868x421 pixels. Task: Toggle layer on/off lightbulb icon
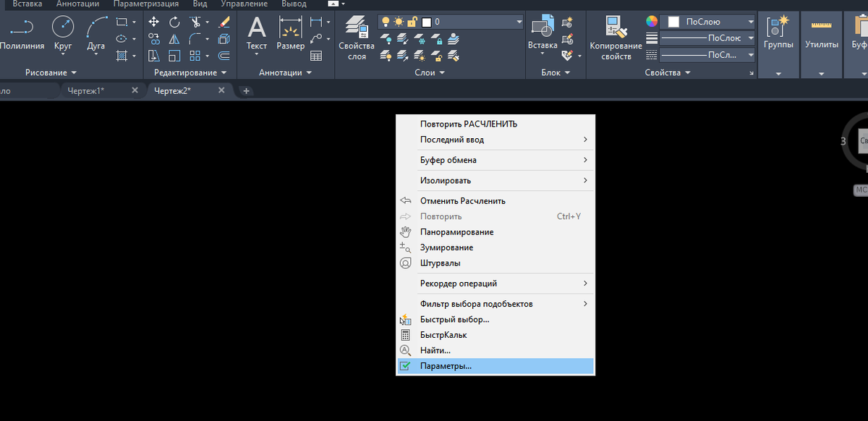386,22
